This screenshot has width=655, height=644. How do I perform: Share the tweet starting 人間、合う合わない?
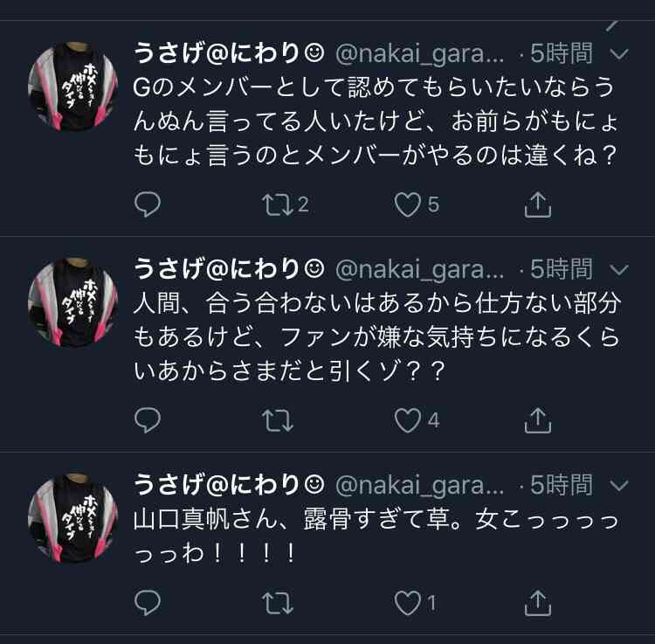(538, 420)
